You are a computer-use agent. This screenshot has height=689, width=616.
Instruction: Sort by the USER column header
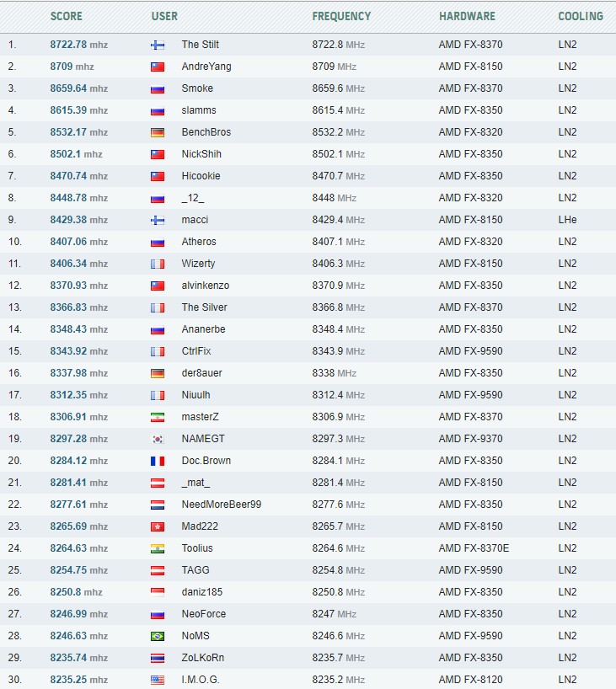pyautogui.click(x=164, y=16)
